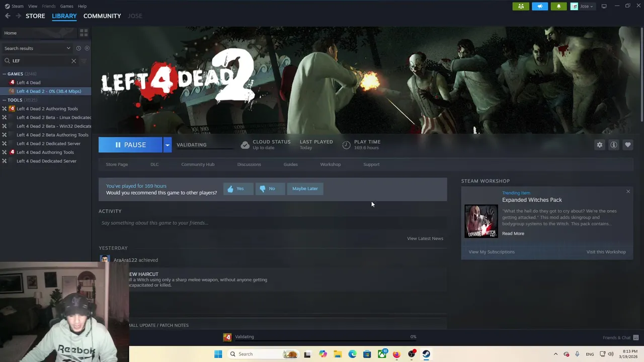Click the recent activity clock filter icon

click(x=78, y=48)
